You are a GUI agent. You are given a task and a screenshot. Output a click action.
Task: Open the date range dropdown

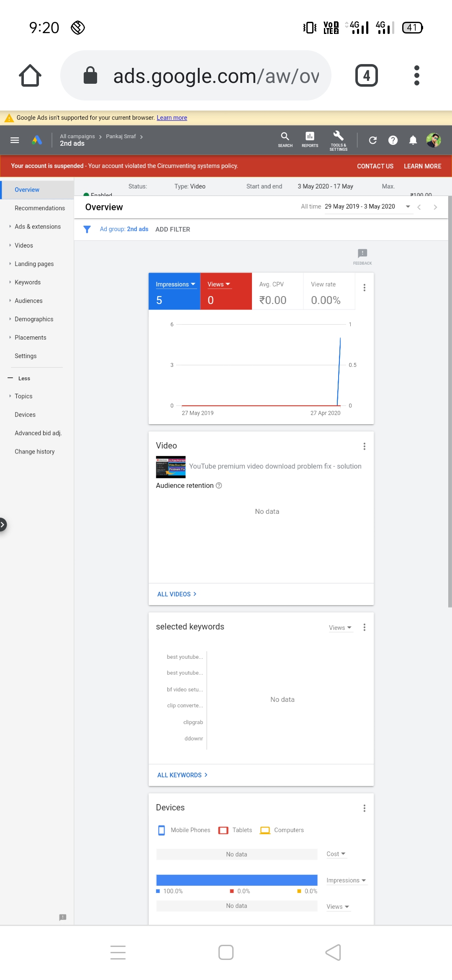tap(368, 206)
